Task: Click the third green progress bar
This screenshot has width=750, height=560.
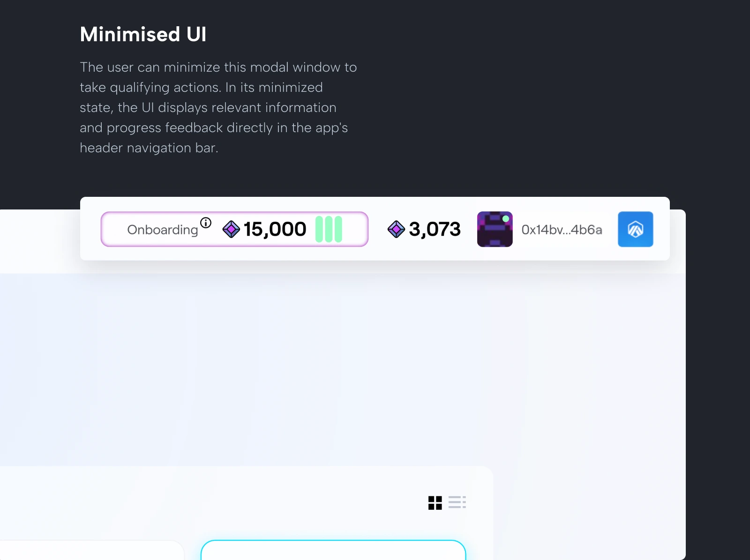Action: click(x=338, y=229)
